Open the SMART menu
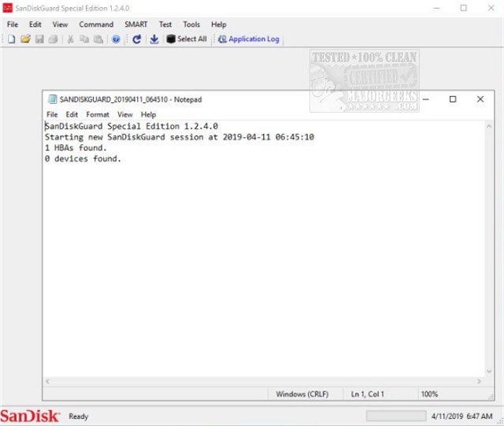504x426 pixels. 136,24
